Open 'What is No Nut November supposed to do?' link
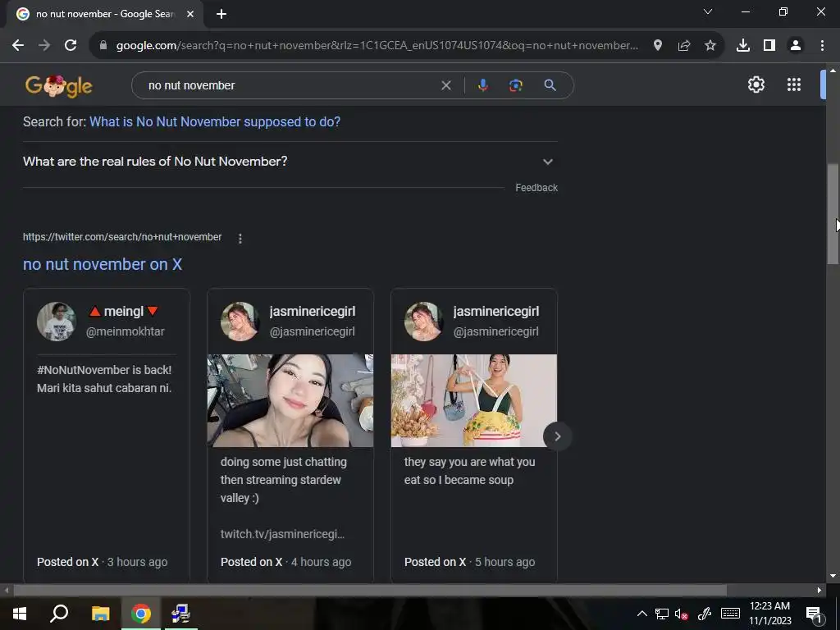 (215, 121)
